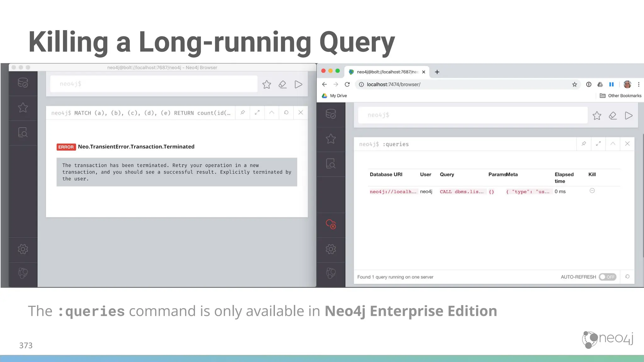Open Settings gear in left window sidebar

pos(23,249)
